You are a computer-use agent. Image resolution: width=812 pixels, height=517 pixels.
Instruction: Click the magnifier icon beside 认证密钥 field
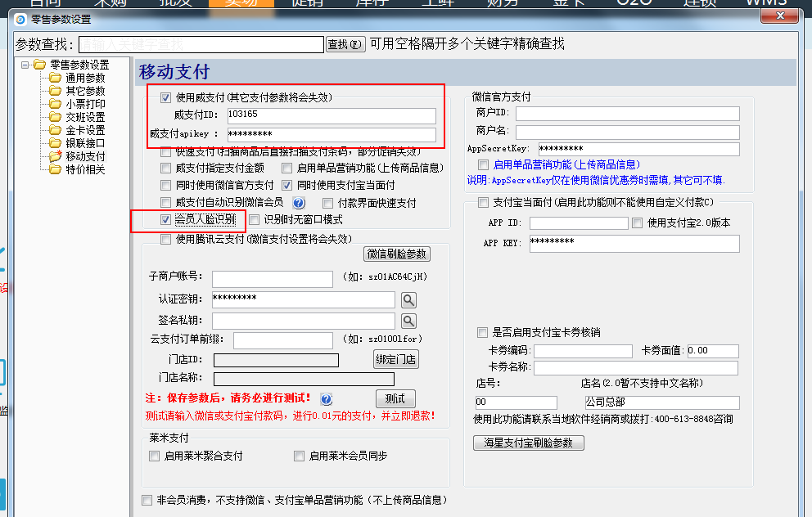tap(408, 299)
